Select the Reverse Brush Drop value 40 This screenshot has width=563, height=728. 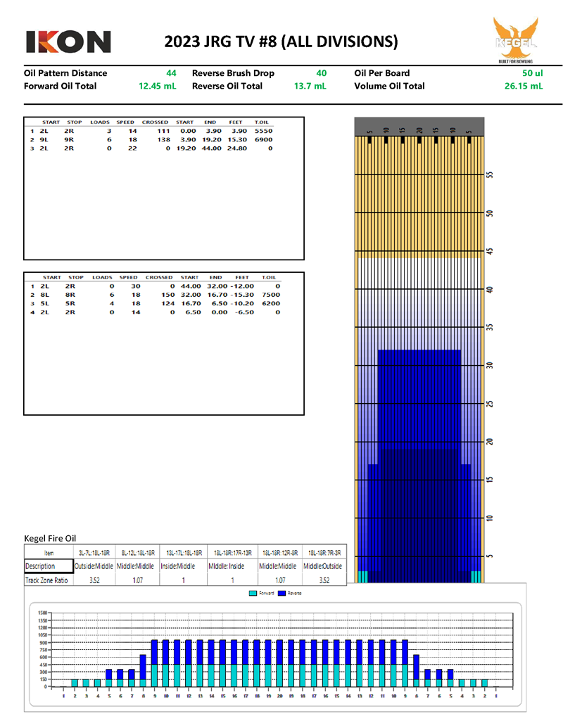pyautogui.click(x=321, y=73)
